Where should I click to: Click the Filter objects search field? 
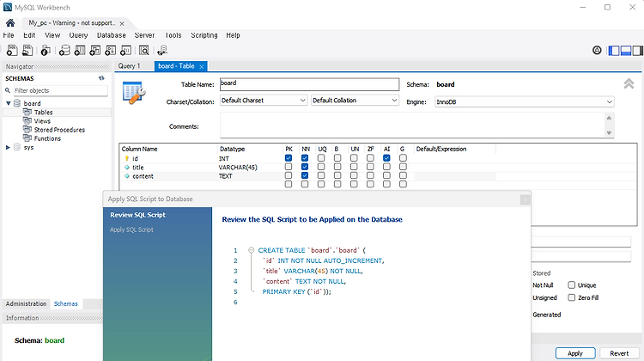pyautogui.click(x=60, y=90)
